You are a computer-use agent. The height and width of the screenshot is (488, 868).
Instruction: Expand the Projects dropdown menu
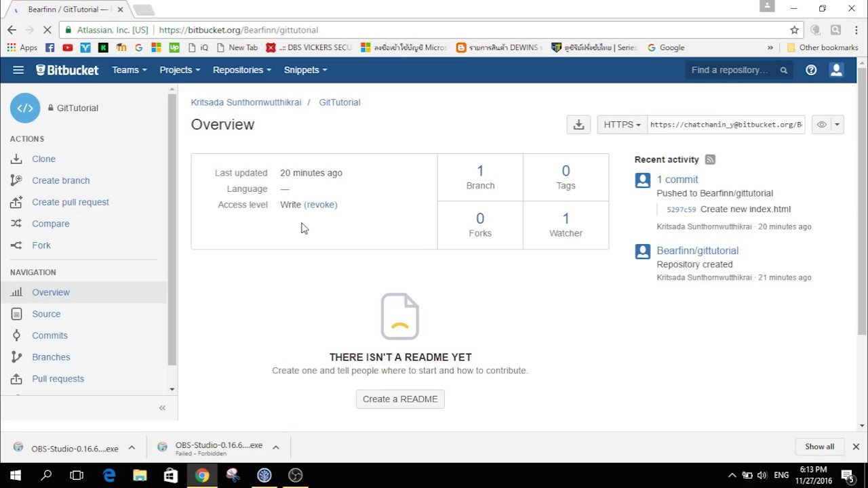(180, 70)
